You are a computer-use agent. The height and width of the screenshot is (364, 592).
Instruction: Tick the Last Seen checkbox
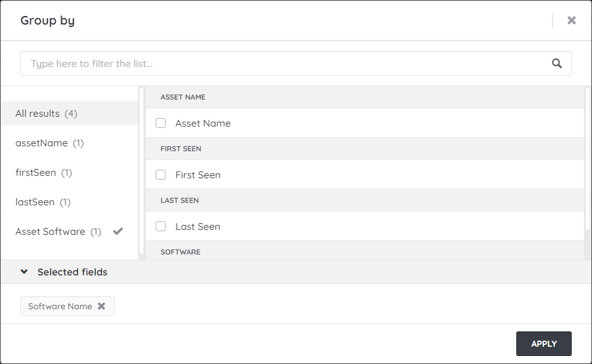161,226
